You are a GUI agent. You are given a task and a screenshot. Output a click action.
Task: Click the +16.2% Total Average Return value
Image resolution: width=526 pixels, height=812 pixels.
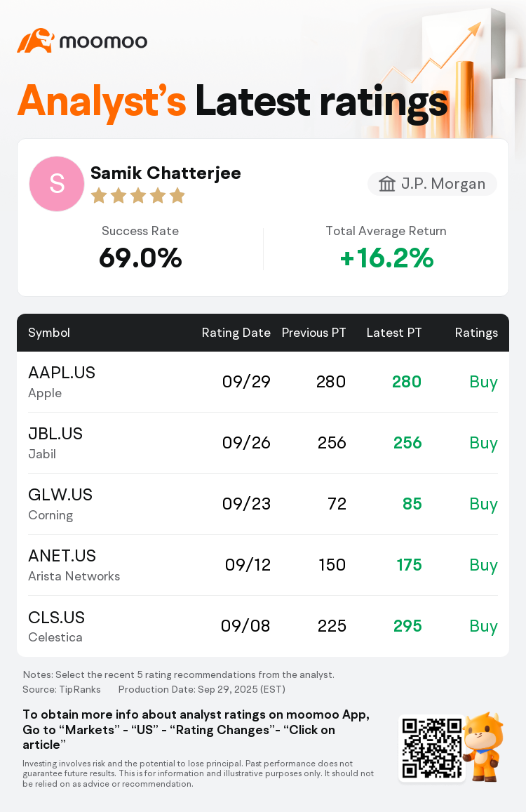[386, 258]
